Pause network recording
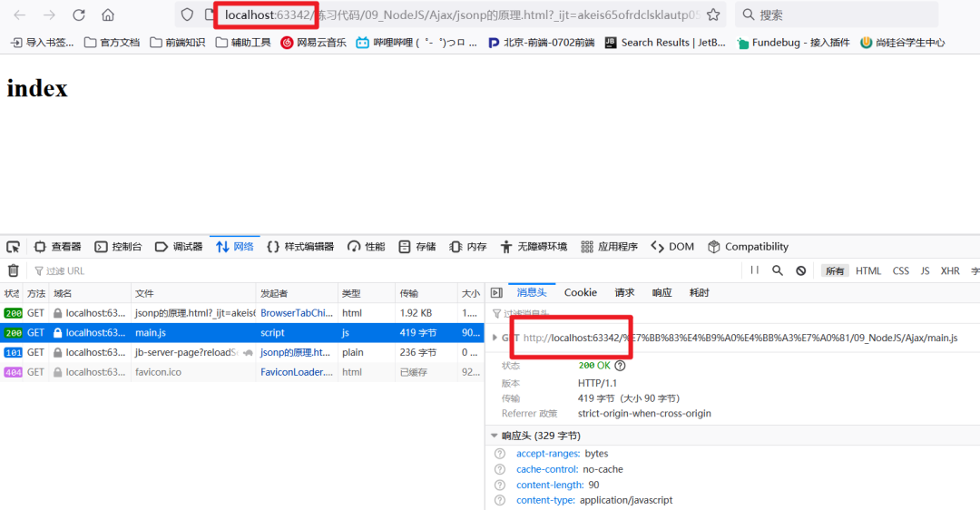The image size is (980, 510). [x=754, y=270]
